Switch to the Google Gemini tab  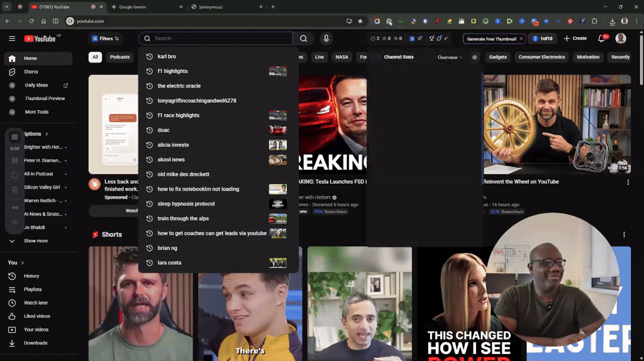[x=146, y=7]
